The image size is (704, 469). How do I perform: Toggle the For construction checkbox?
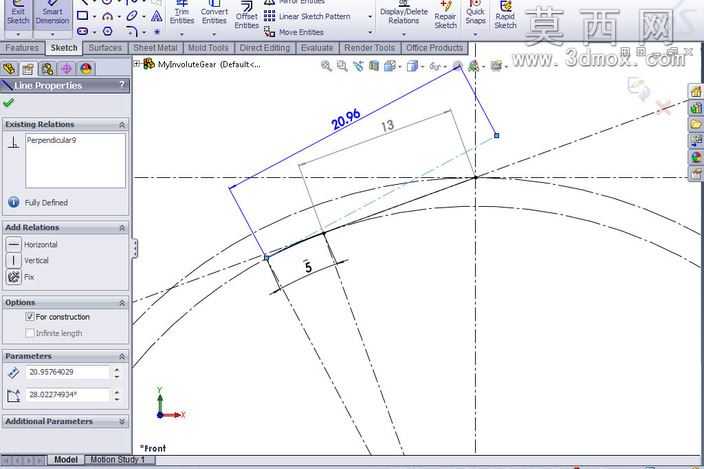tap(30, 317)
